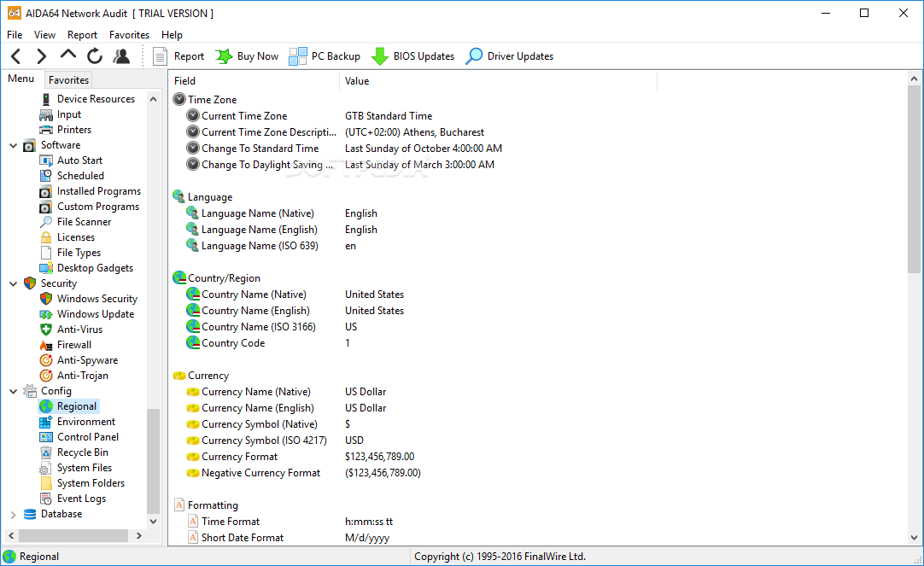Viewport: 924px width, 566px height.
Task: Click main list scroll down arrow
Action: click(914, 537)
